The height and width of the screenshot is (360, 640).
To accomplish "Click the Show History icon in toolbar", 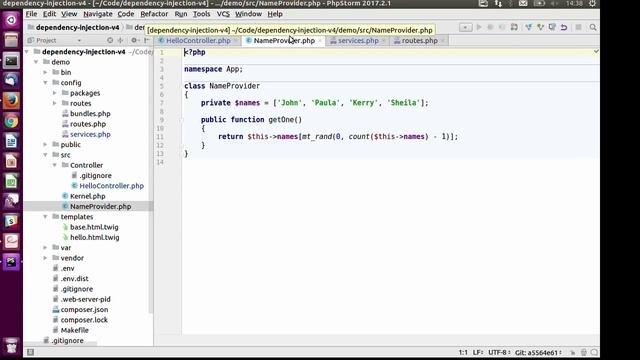I will coord(552,27).
